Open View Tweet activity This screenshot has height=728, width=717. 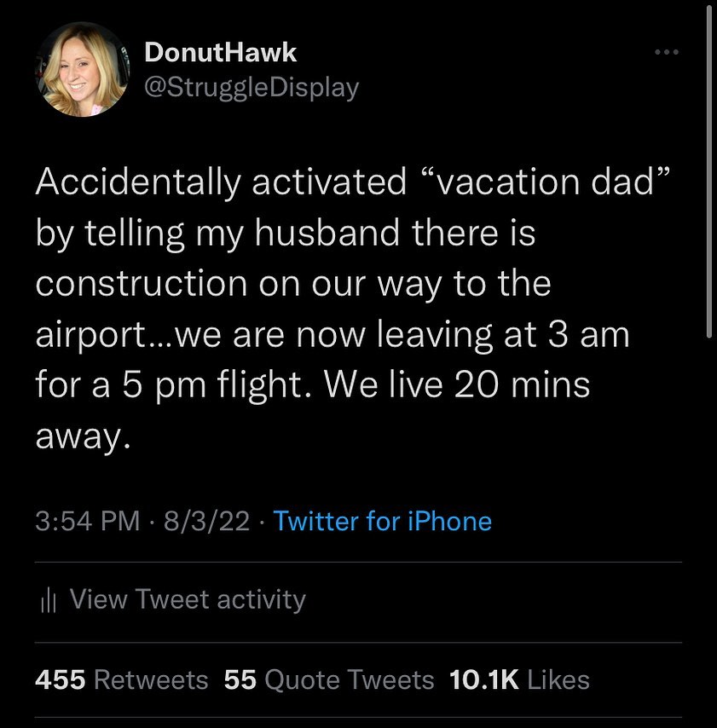coord(187,599)
